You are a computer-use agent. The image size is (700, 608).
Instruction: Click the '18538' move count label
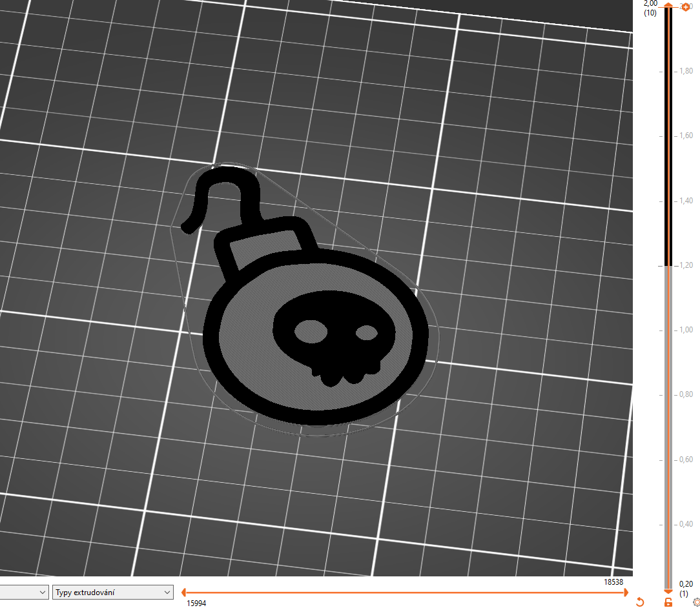pos(614,582)
